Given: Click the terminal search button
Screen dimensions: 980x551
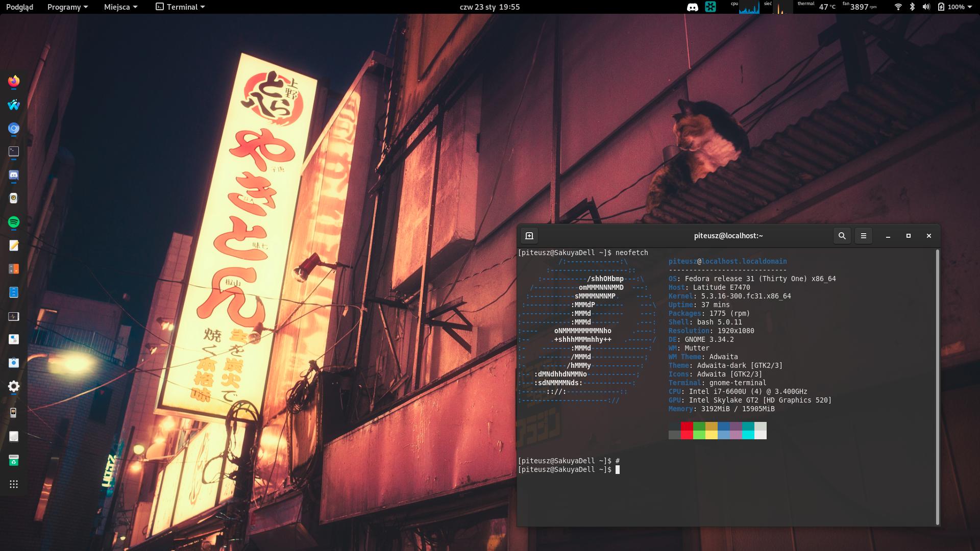Looking at the screenshot, I should coord(842,236).
